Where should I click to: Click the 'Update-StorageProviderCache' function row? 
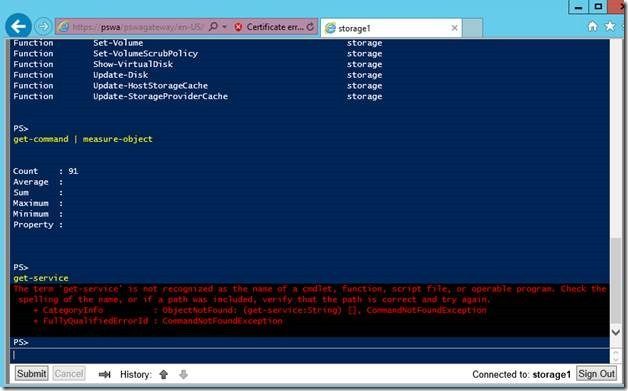tap(197, 96)
